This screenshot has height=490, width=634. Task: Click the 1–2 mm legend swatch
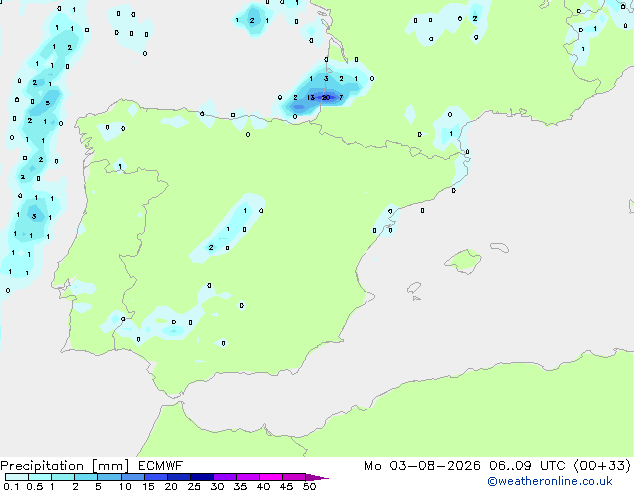tap(63, 477)
